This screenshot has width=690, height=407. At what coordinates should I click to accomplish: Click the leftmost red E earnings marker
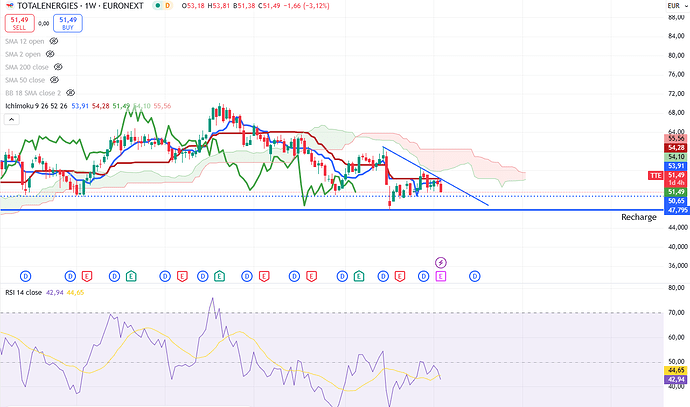pyautogui.click(x=87, y=275)
